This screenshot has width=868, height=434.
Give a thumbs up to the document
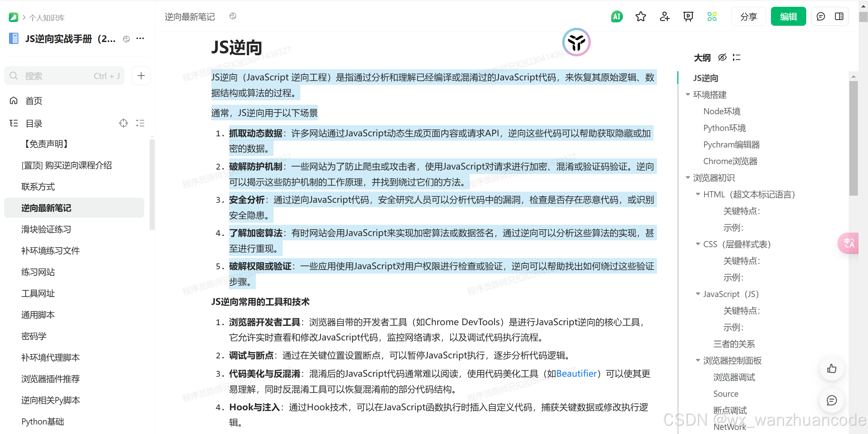coord(832,369)
